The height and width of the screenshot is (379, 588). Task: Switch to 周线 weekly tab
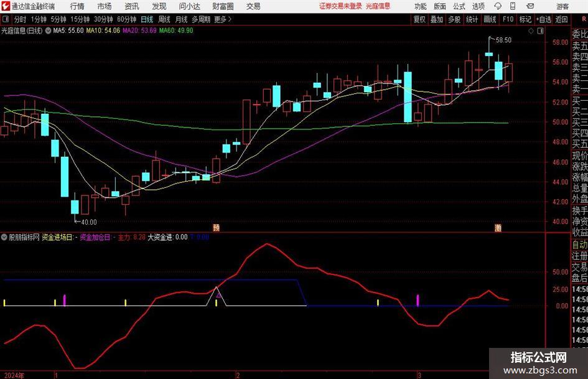pos(164,19)
